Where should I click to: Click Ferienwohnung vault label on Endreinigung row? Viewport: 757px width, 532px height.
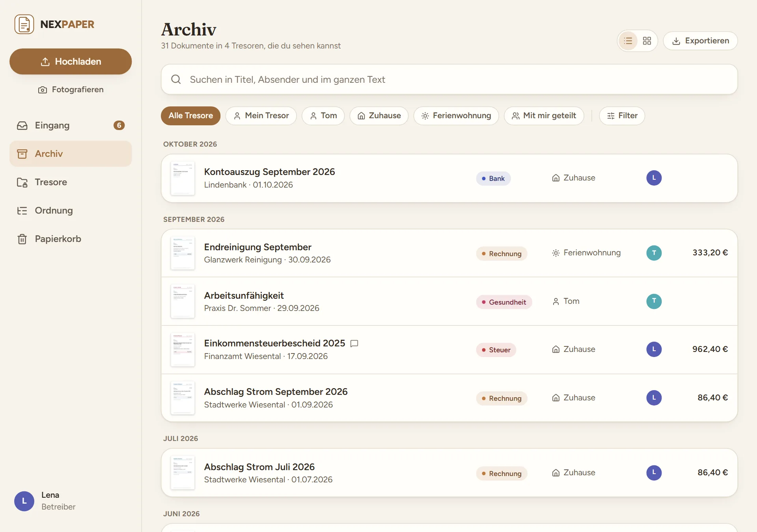click(586, 253)
